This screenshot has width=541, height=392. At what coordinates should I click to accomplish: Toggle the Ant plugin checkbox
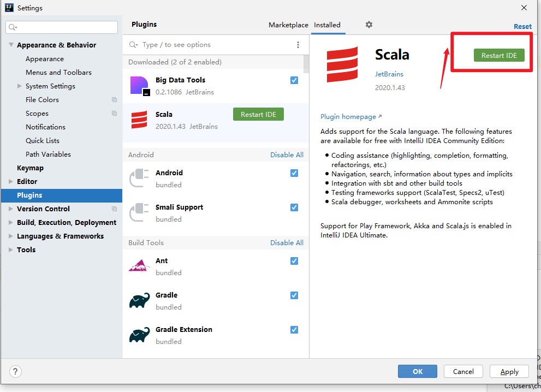[294, 261]
